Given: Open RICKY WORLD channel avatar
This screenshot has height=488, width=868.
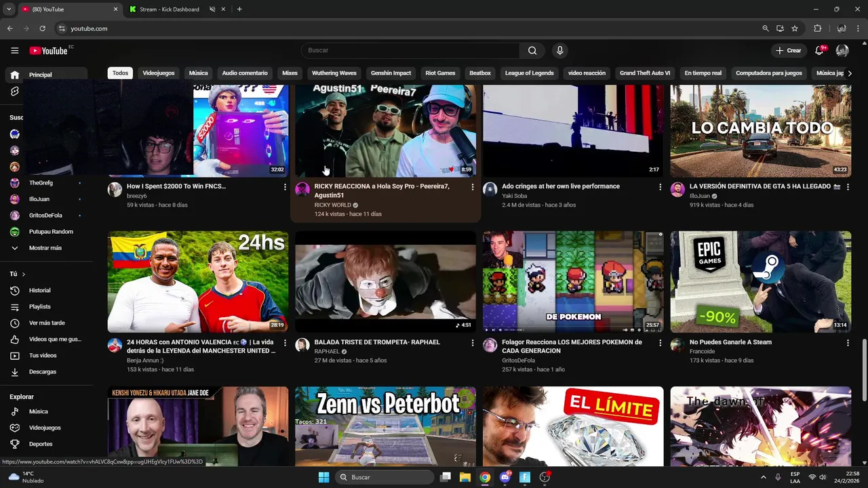Looking at the screenshot, I should (x=302, y=189).
